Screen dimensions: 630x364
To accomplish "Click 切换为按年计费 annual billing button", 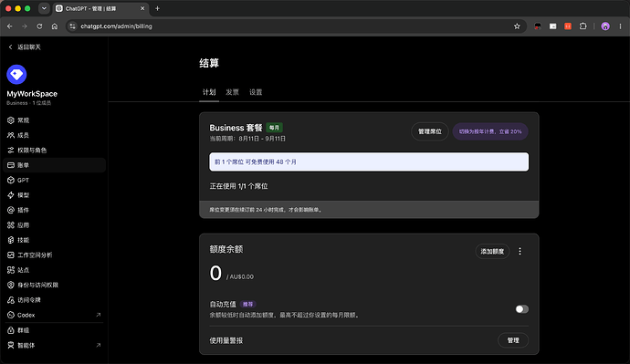I will coord(490,131).
